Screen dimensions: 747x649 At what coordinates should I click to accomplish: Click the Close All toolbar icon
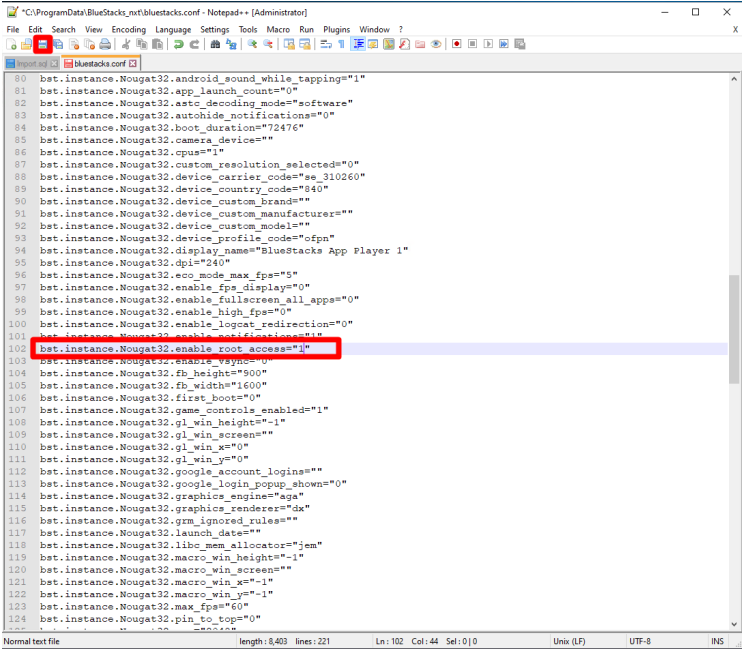click(90, 44)
